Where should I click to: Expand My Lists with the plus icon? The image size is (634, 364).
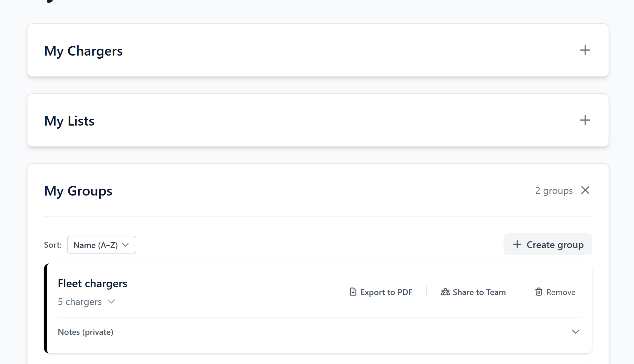(x=585, y=120)
